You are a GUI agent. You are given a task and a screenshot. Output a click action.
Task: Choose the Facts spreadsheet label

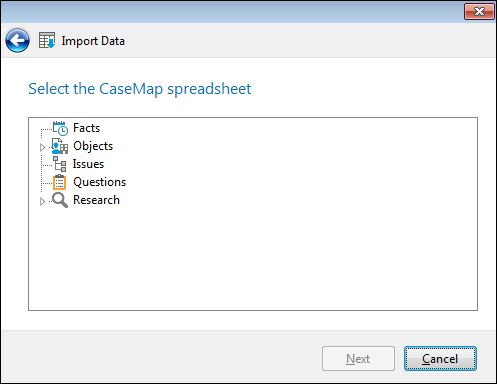(x=86, y=128)
